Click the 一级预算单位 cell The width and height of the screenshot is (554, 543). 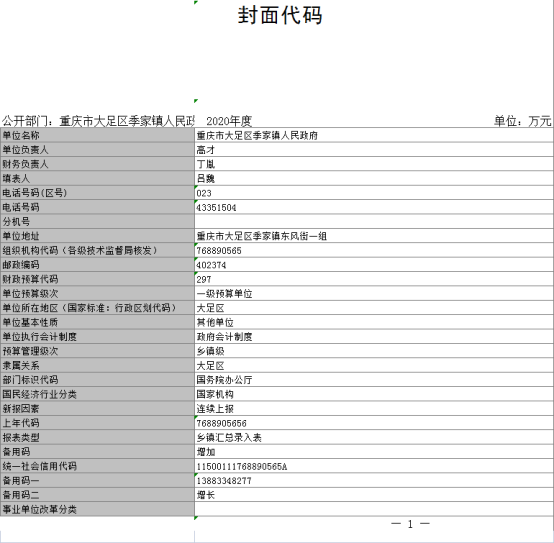click(374, 294)
